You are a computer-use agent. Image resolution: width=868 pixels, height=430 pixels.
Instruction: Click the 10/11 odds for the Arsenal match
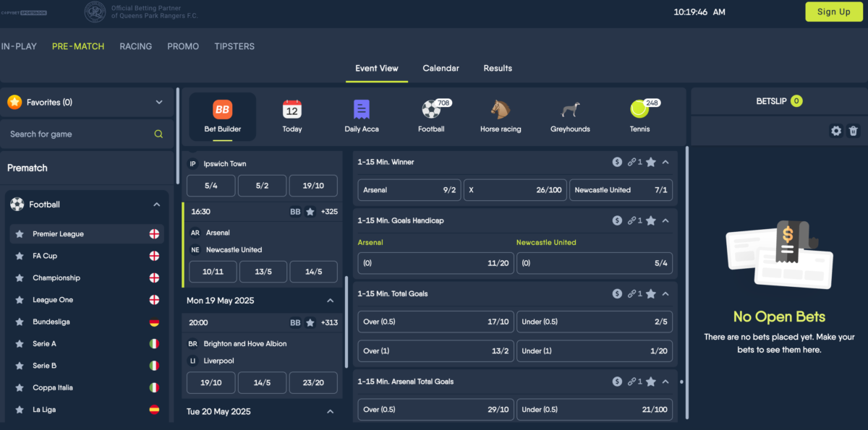point(211,272)
